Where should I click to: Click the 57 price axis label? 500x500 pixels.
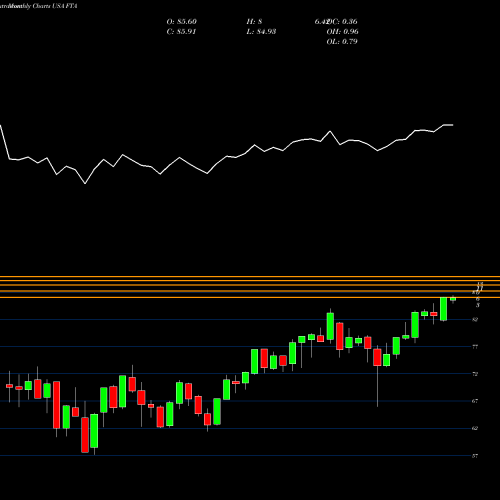[x=475, y=456]
